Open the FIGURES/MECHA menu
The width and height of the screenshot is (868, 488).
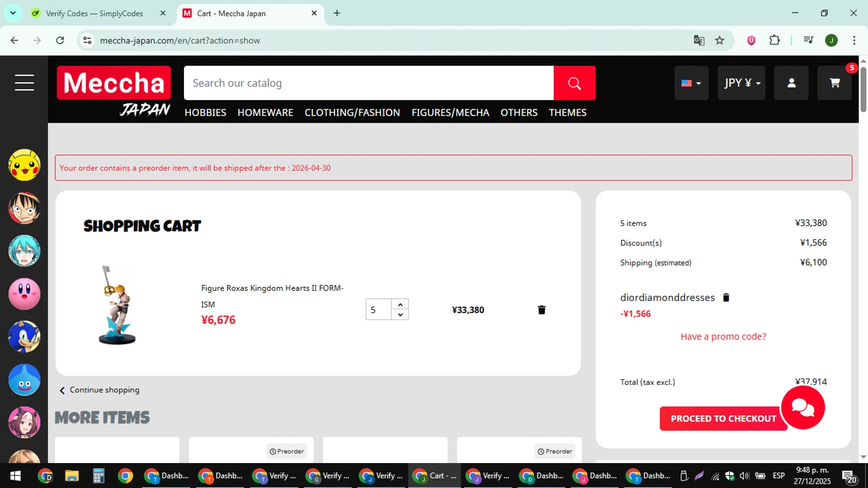450,112
